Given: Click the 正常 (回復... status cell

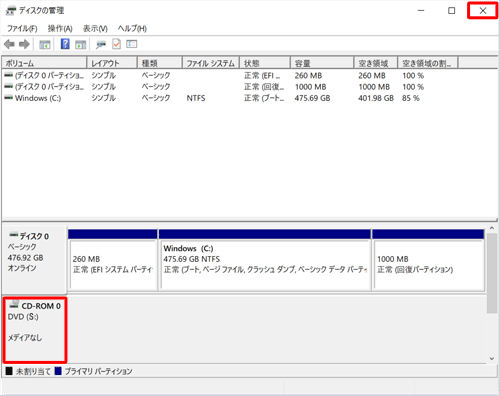Looking at the screenshot, I should pyautogui.click(x=264, y=87).
